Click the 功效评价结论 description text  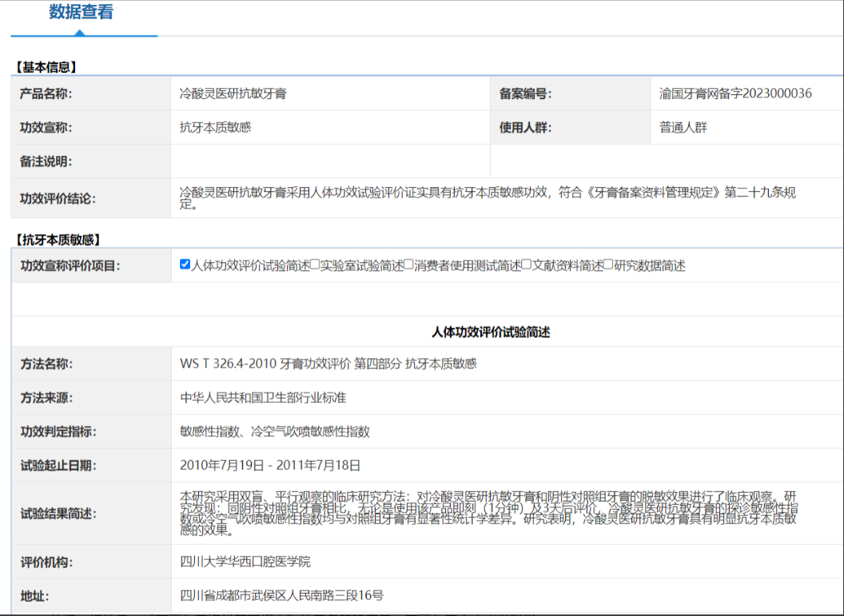[488, 198]
